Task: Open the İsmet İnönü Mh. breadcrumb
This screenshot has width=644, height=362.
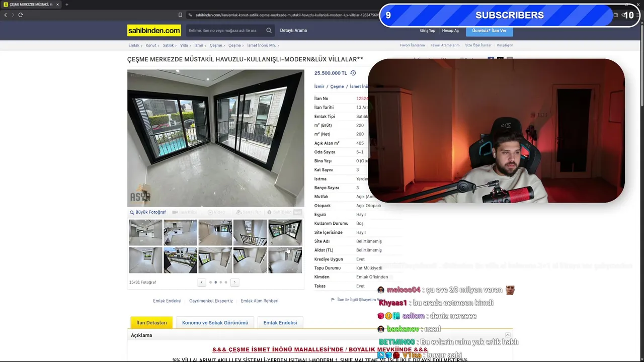Action: coord(261,45)
